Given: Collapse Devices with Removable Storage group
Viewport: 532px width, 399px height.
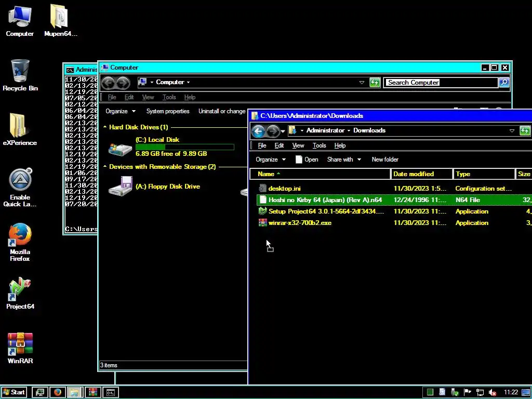Looking at the screenshot, I should 105,167.
